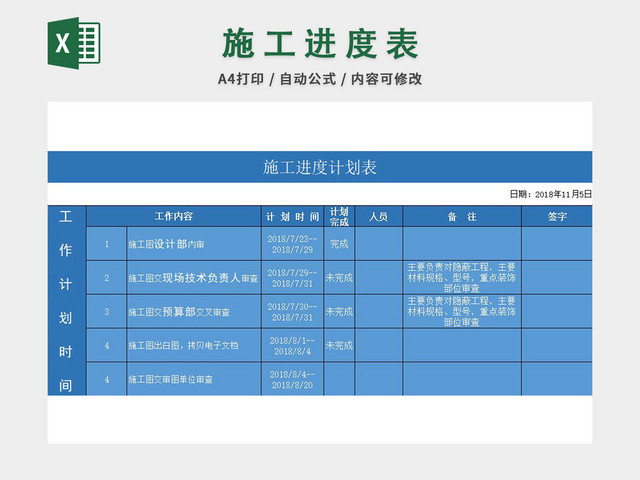Select row number 2 cell

(107, 278)
